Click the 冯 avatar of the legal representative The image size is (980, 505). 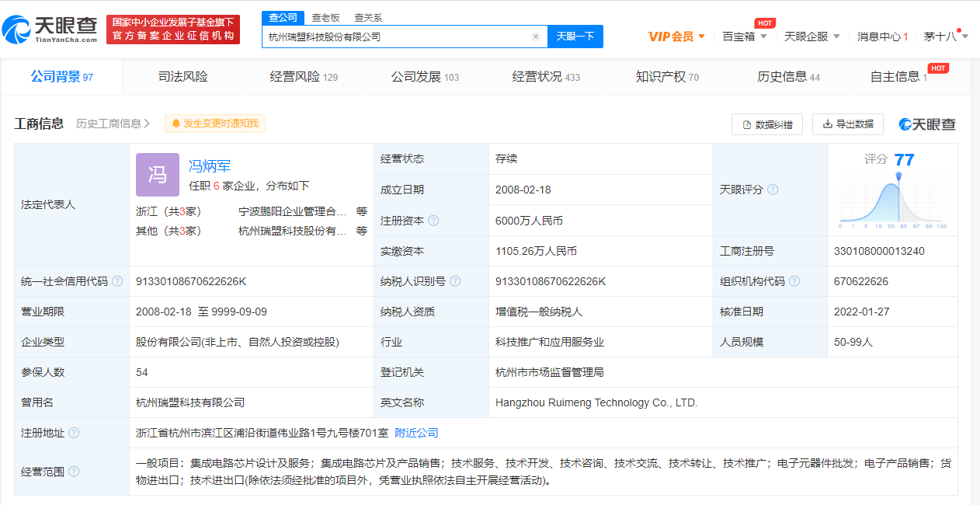[158, 175]
